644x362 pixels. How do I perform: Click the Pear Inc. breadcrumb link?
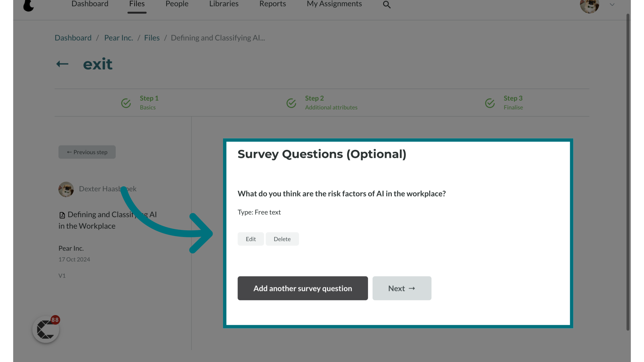[119, 38]
